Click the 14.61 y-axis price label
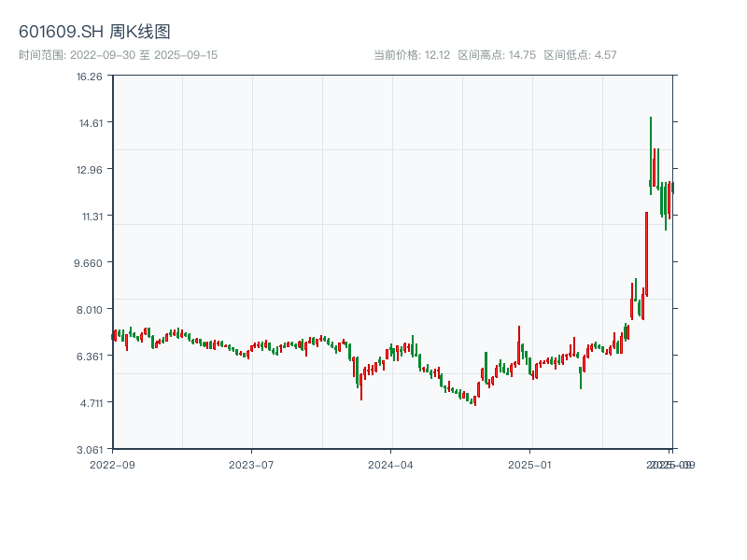Screen dimensions: 747x560 90,123
